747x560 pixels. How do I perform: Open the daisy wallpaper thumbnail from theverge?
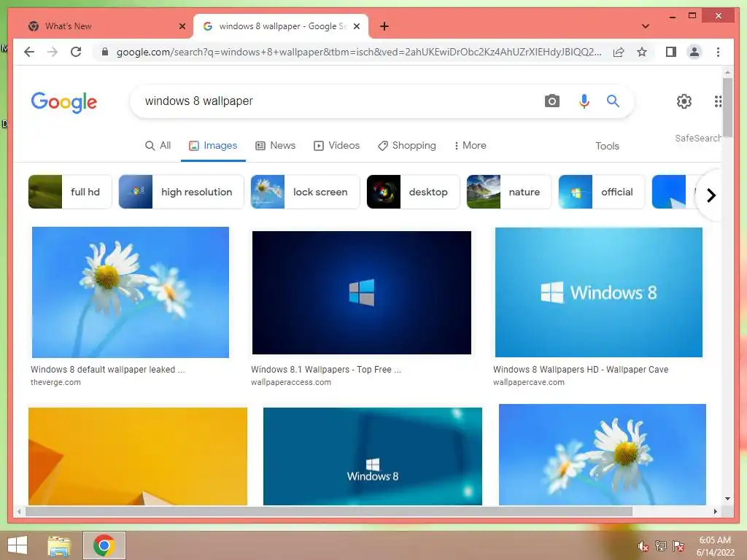click(130, 292)
